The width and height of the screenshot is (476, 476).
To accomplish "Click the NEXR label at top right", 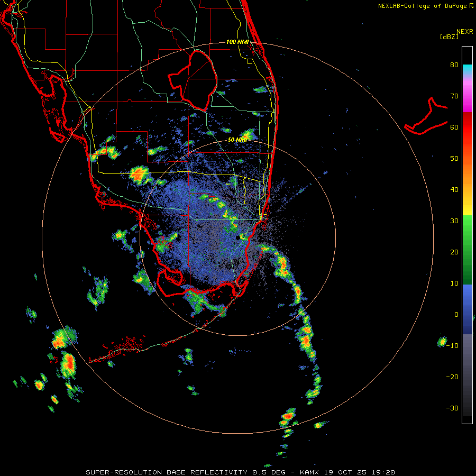I will (x=465, y=32).
